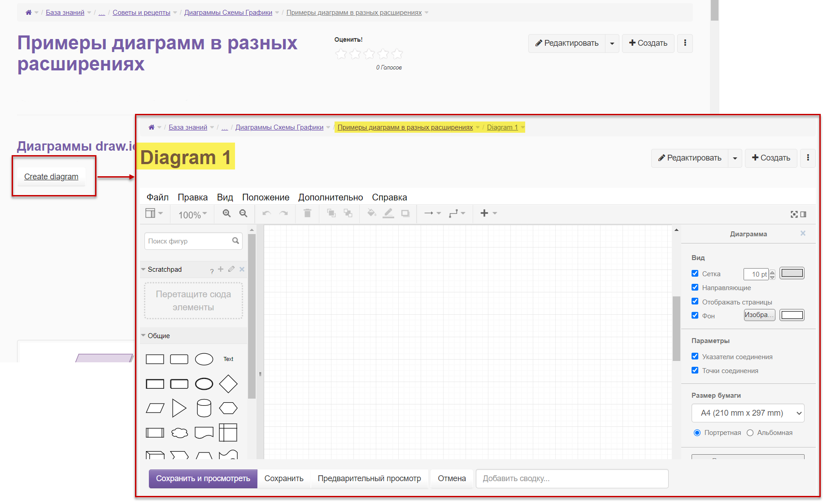Uncheck the Направляющие checkbox
The width and height of the screenshot is (827, 504).
[x=695, y=287]
